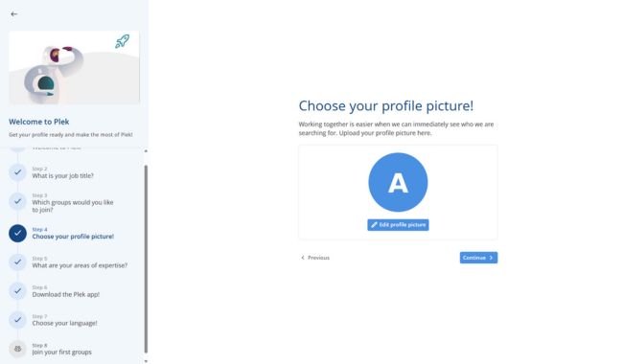This screenshot has width=623, height=364.
Task: Click the Edit profile picture button
Action: pyautogui.click(x=398, y=225)
